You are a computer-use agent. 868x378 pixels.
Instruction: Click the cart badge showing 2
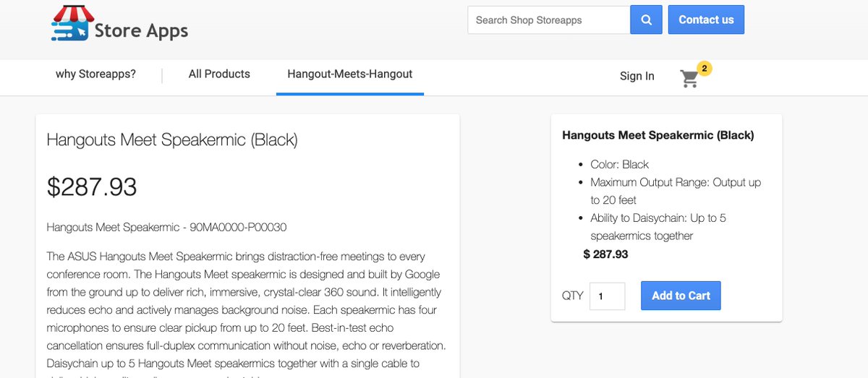(x=705, y=69)
